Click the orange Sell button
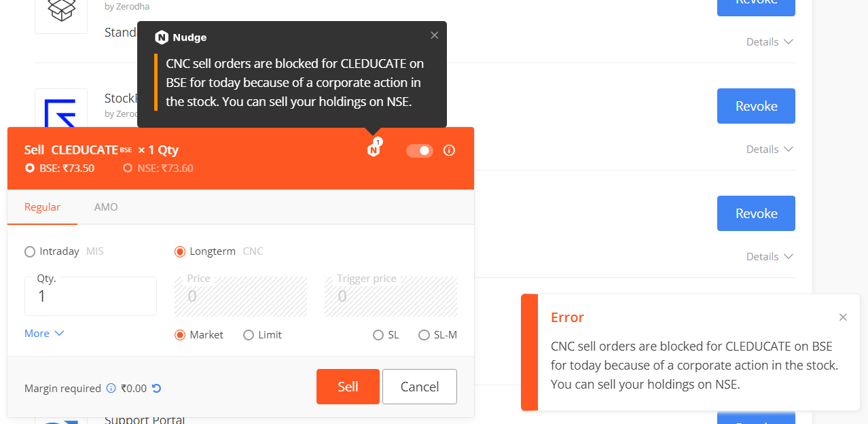 pyautogui.click(x=348, y=387)
